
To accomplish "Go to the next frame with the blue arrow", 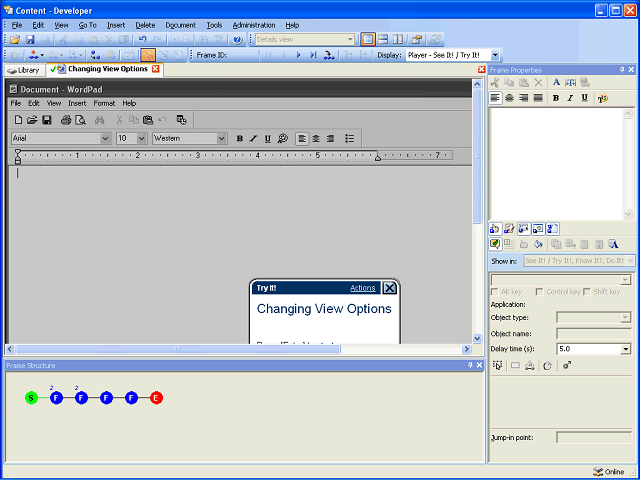I will (x=298, y=55).
